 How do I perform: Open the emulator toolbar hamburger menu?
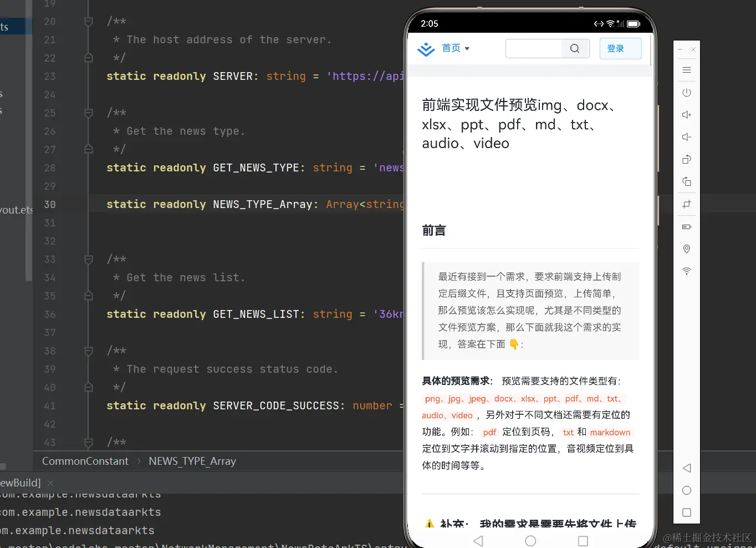coord(687,70)
